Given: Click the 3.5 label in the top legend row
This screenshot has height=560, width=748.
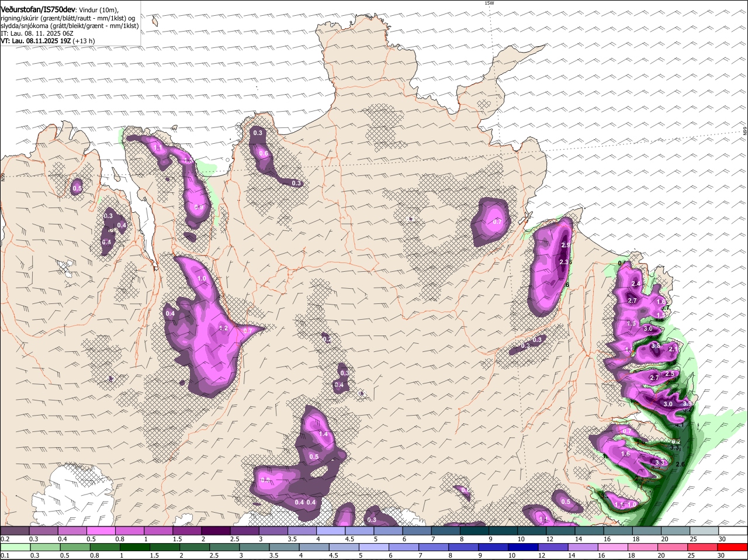Looking at the screenshot, I should click(292, 539).
